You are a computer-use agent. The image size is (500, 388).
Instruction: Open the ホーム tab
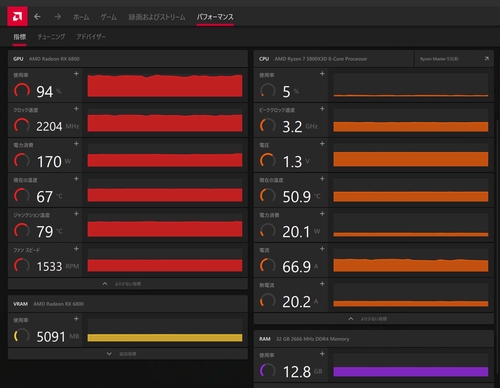click(81, 17)
